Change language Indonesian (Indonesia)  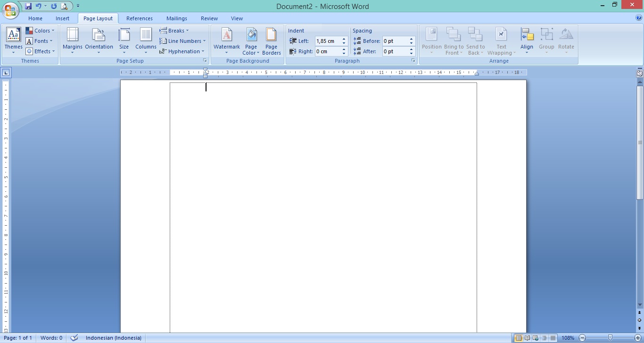pos(114,338)
